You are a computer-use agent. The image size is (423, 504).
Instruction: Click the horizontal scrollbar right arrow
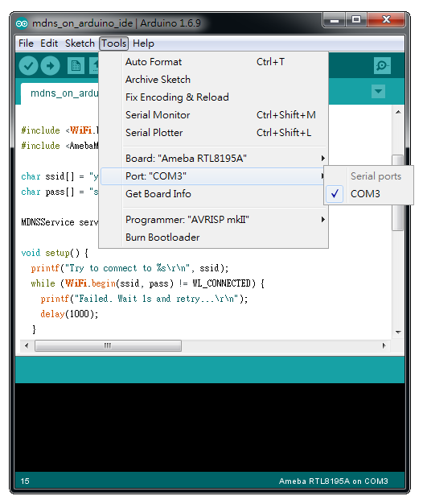point(384,346)
